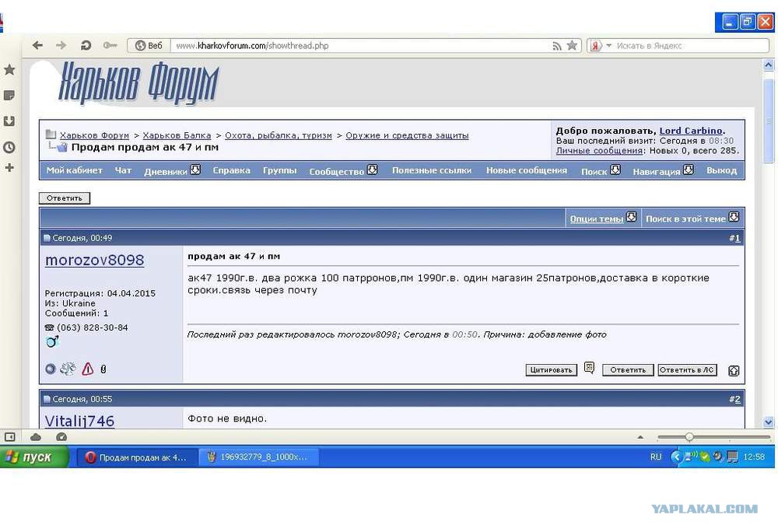Go back with the browser back arrow
Viewport: 778px width, 532px height.
point(37,46)
